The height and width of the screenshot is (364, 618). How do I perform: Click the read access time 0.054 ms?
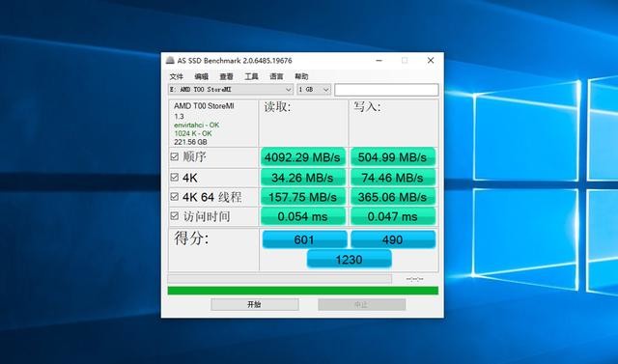pyautogui.click(x=302, y=216)
